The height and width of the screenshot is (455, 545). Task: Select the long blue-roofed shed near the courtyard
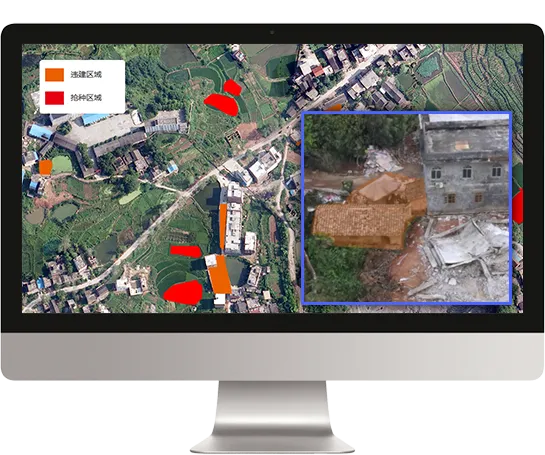pos(95,119)
